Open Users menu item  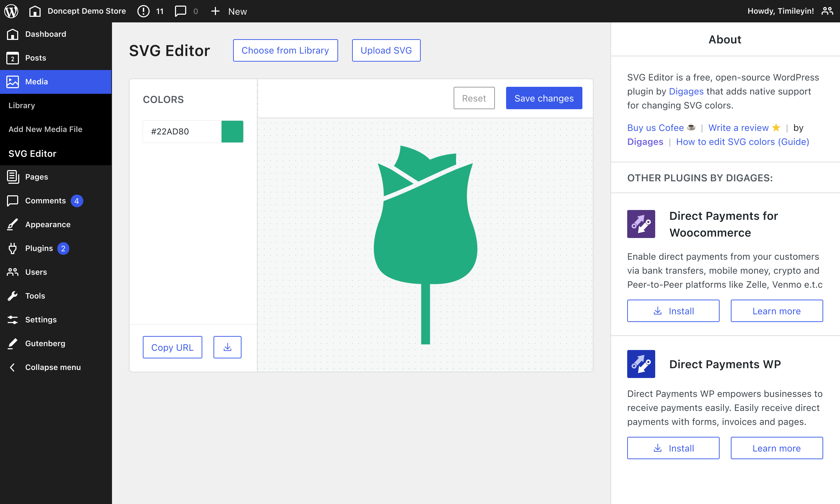[56, 272]
